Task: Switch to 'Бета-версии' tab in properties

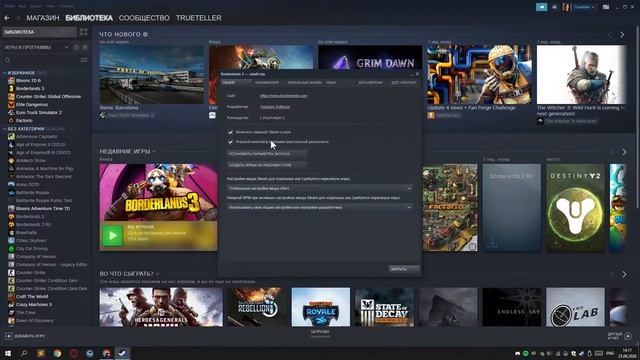Action: [371, 82]
